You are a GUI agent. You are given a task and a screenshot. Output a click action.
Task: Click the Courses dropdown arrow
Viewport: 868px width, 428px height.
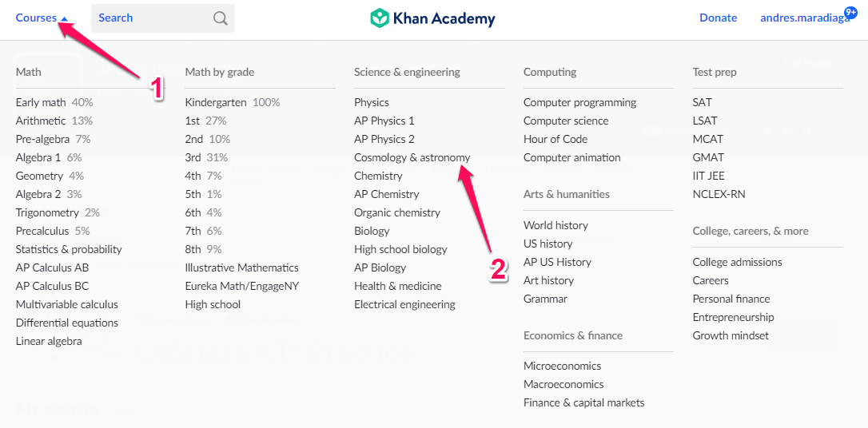point(65,18)
